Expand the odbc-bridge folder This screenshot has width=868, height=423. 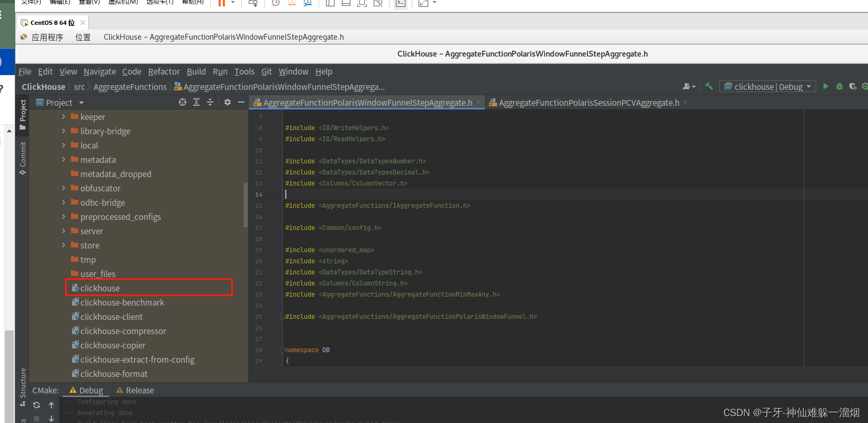click(x=64, y=202)
